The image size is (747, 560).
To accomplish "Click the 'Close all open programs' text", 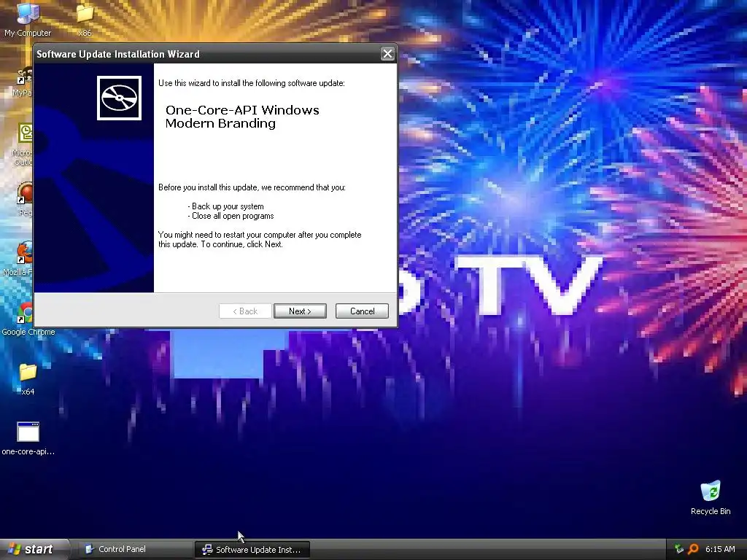I will (233, 216).
